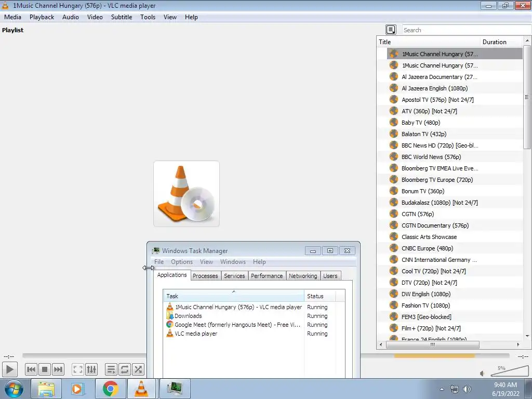Click the playback seek bar
The height and width of the screenshot is (399, 532).
[265, 355]
